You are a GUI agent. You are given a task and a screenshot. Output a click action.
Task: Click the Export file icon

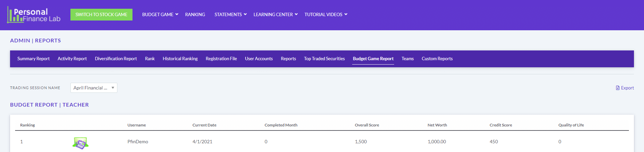pyautogui.click(x=618, y=88)
